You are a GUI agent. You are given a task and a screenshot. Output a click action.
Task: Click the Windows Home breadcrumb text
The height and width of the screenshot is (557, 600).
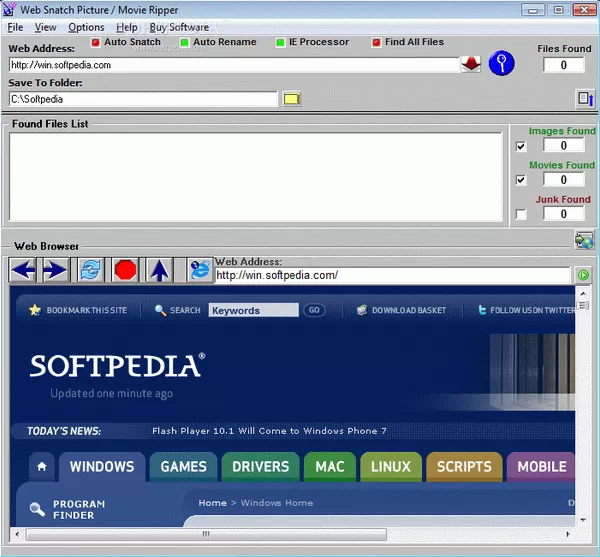pyautogui.click(x=277, y=503)
